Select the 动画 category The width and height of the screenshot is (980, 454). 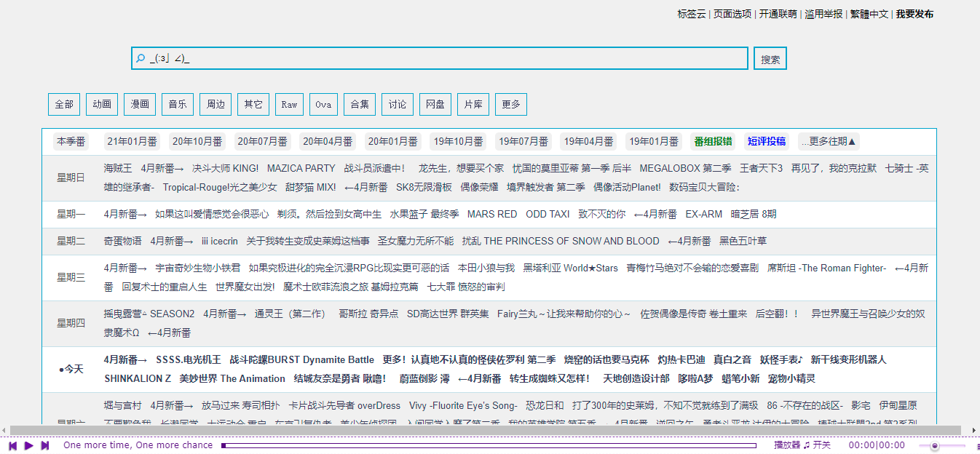[x=102, y=104]
